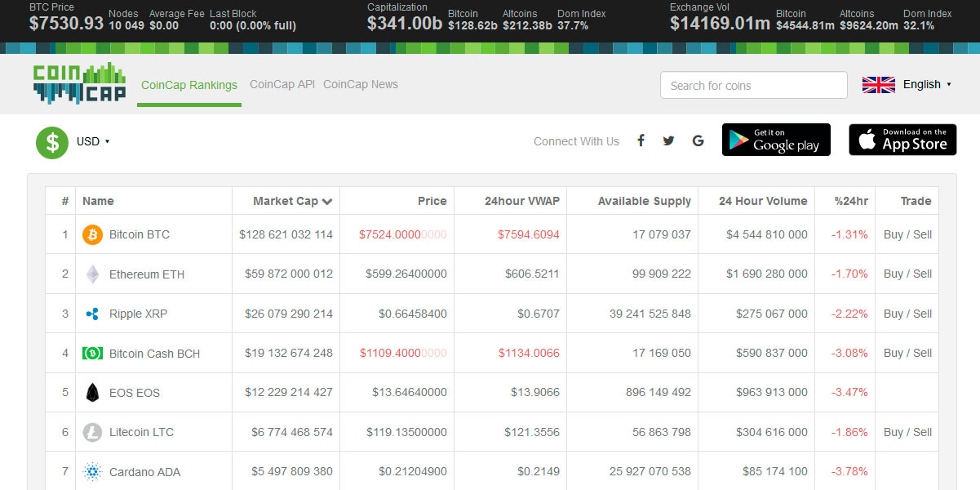The height and width of the screenshot is (490, 980).
Task: Click the 24hour VWAP column header
Action: [522, 201]
